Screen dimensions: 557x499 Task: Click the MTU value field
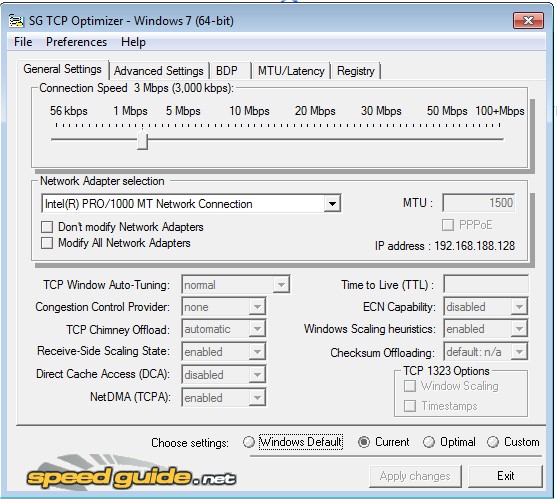(479, 203)
